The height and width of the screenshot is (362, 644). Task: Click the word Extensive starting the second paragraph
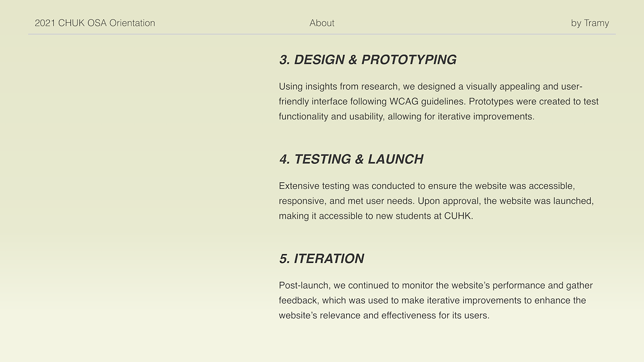point(299,186)
